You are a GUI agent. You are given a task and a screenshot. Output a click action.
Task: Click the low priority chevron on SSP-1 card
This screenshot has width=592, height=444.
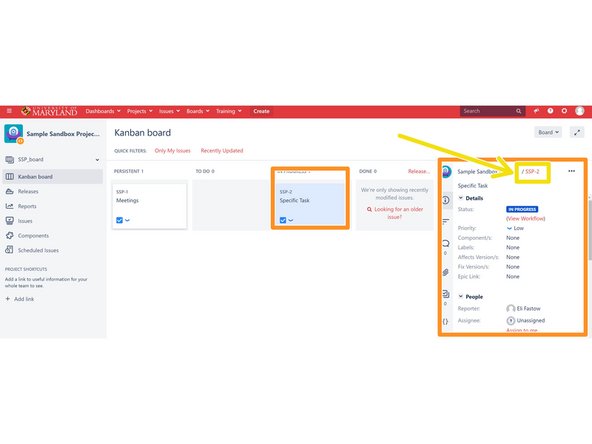tap(127, 220)
